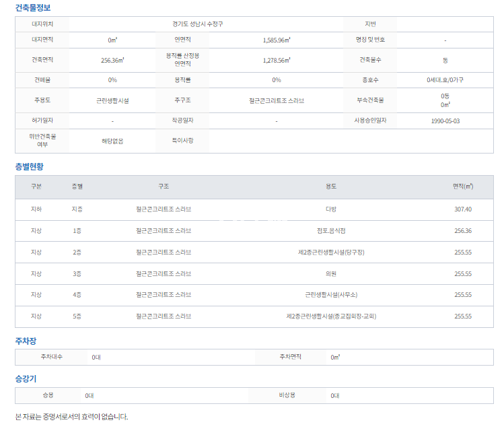Click the basement area value 307.40

[462, 209]
